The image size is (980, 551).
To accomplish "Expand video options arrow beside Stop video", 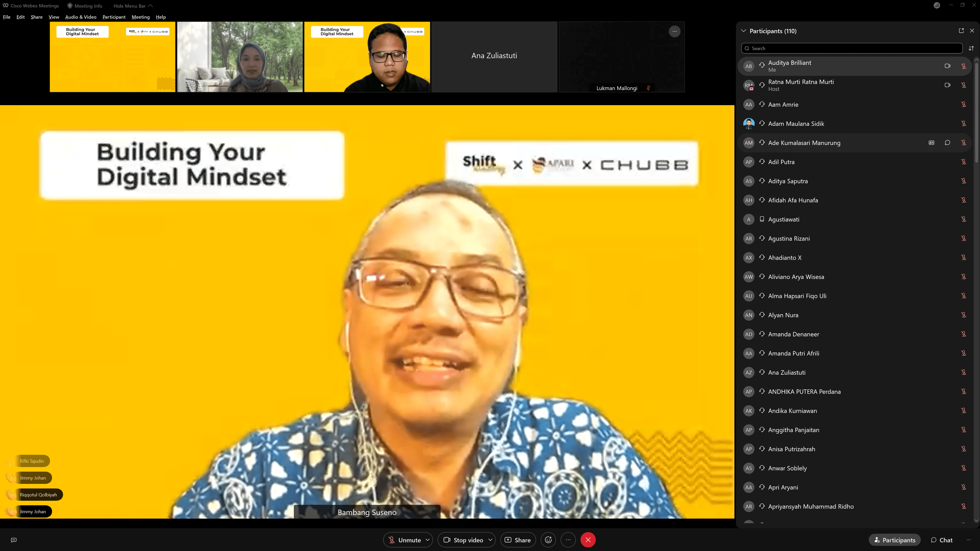I will pos(490,540).
